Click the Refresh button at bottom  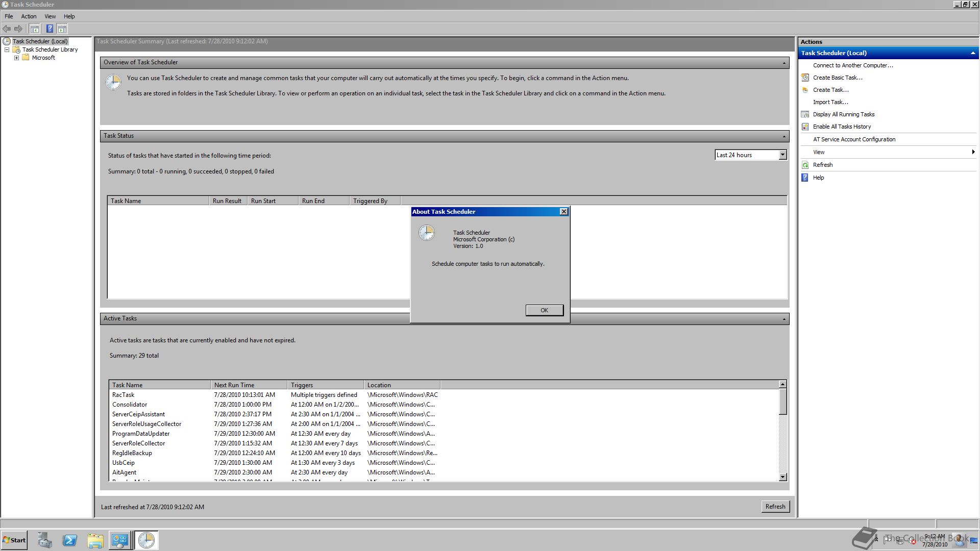coord(775,507)
